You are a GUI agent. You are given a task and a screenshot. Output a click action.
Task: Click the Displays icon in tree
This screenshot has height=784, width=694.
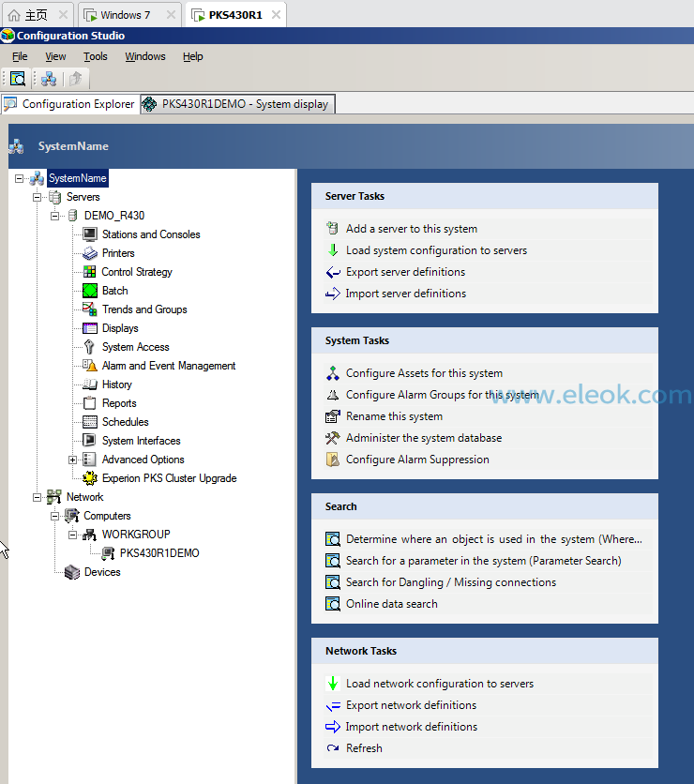pos(90,328)
